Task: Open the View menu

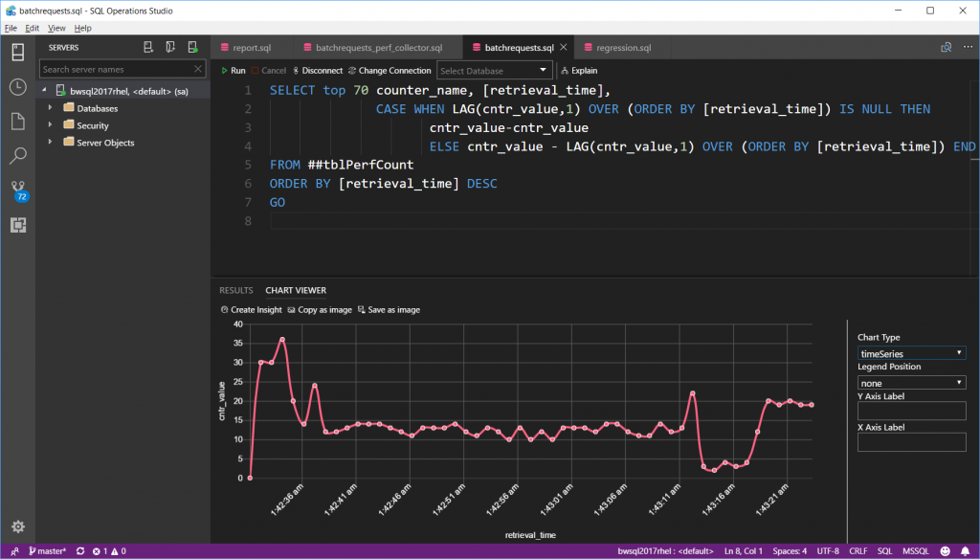Action: pyautogui.click(x=57, y=29)
